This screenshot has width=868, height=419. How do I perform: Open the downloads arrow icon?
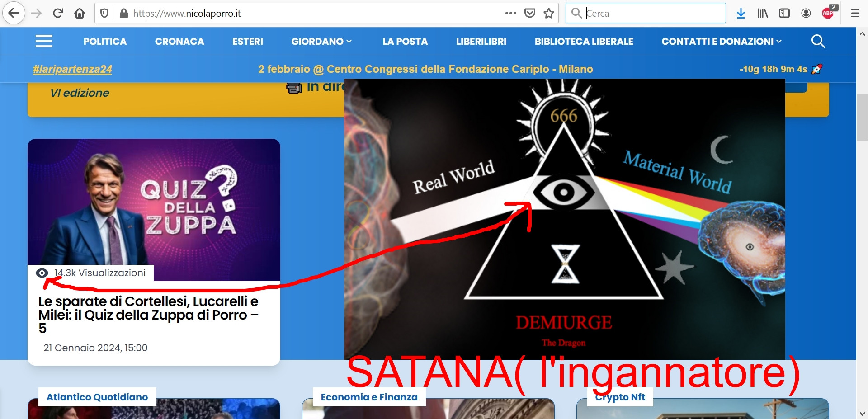tap(741, 13)
